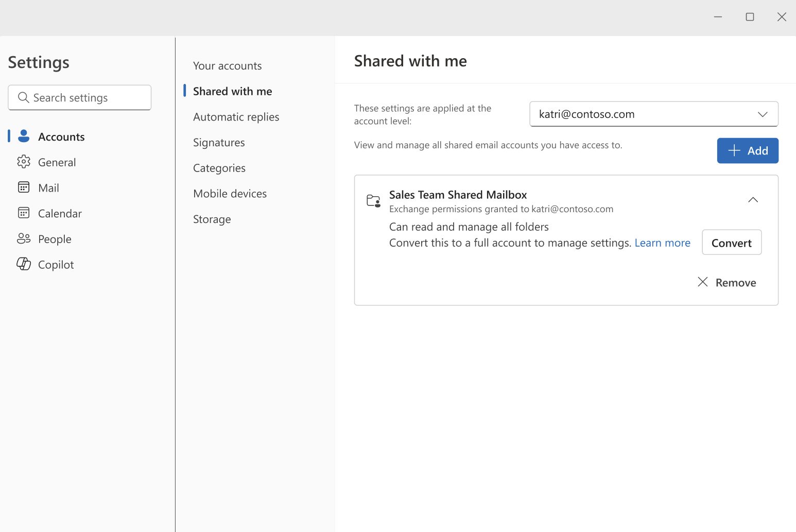The width and height of the screenshot is (796, 532).
Task: Open the katri@contoso.com account dropdown
Action: point(653,114)
